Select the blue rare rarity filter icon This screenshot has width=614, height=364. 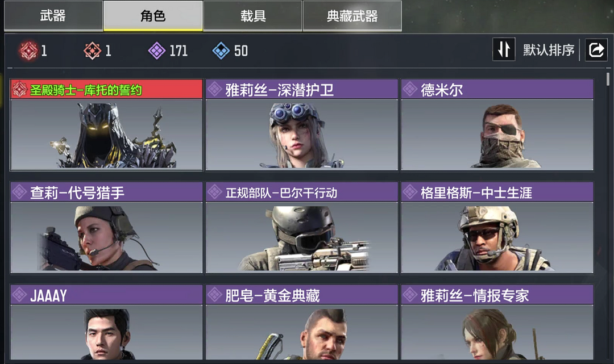point(221,51)
